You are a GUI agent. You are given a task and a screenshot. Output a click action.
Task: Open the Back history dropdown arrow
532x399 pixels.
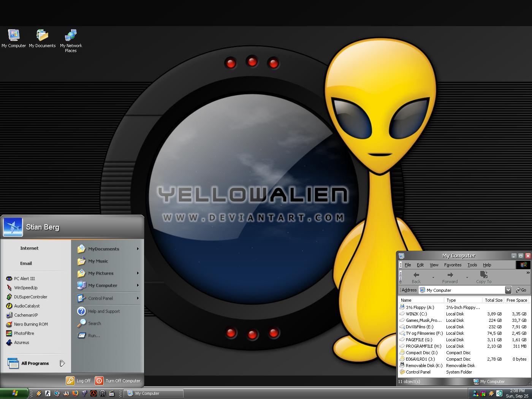[433, 277]
